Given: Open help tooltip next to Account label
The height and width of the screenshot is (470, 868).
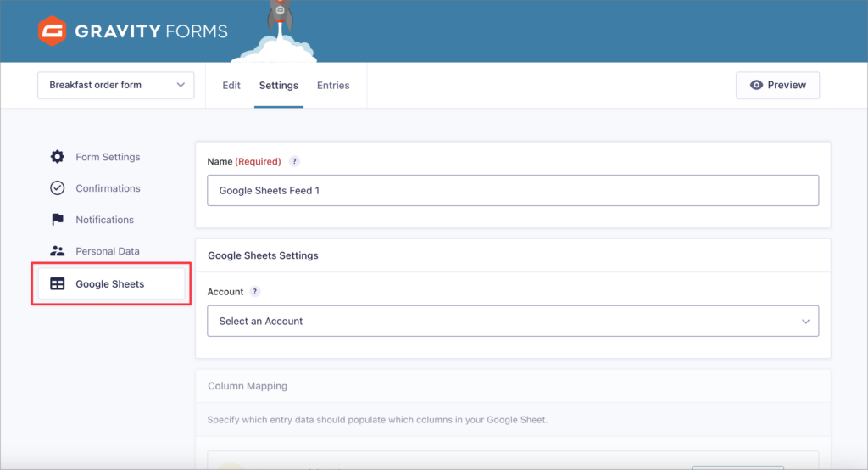Looking at the screenshot, I should tap(254, 292).
